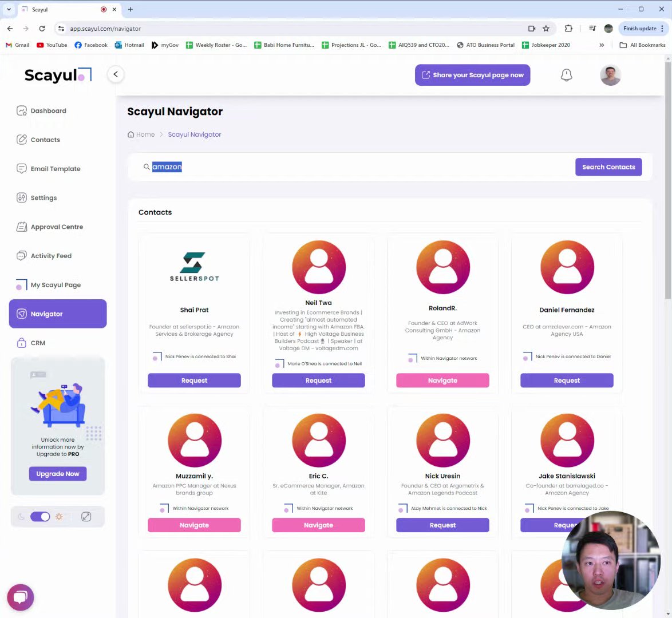672x618 pixels.
Task: Click the fullscreen expand icon in sidebar
Action: [x=86, y=516]
